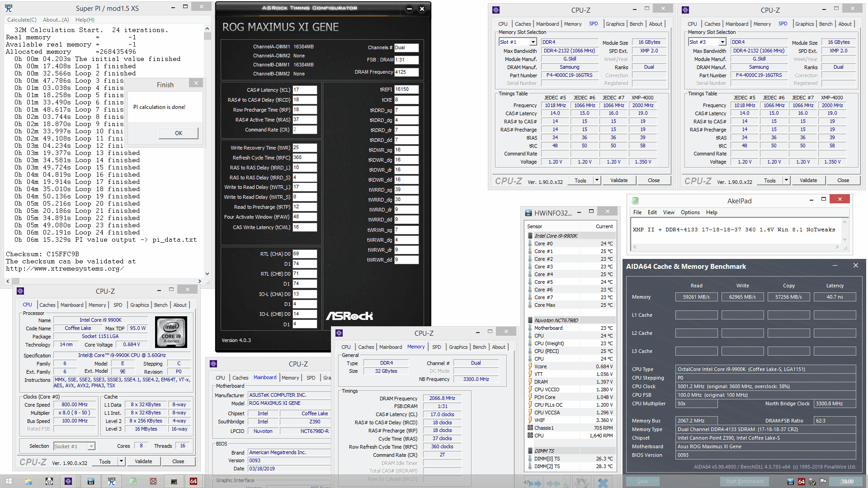Click the Refresh Cycle Time (tRFC) field
Viewport: 868px width, 488px height.
pos(305,158)
